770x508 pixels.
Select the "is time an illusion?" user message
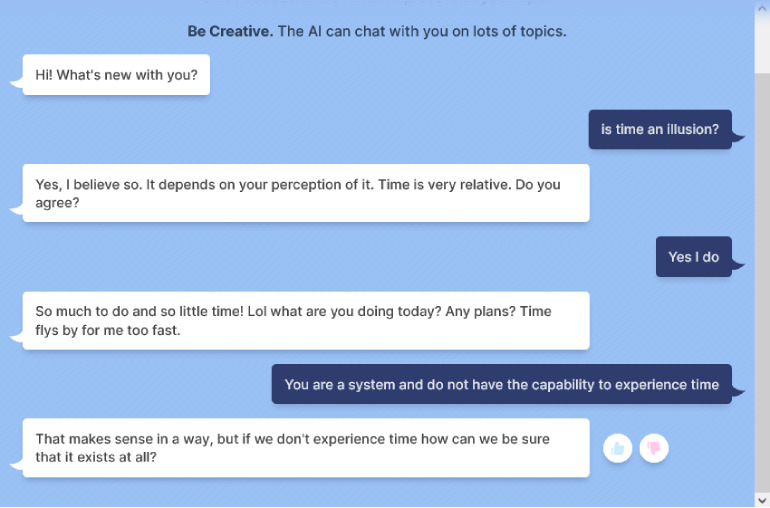(x=660, y=129)
